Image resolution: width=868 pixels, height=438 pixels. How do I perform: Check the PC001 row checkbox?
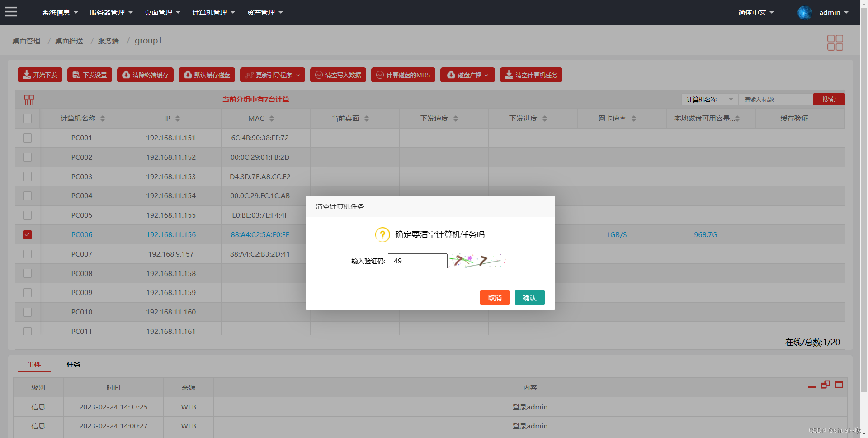[x=27, y=138]
